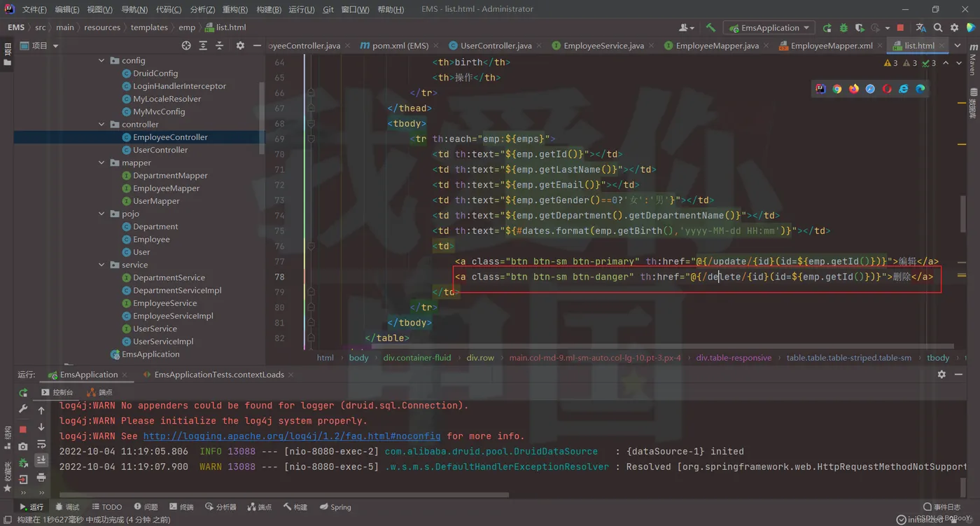Print console output with printer icon
Image resolution: width=980 pixels, height=526 pixels.
[41, 478]
